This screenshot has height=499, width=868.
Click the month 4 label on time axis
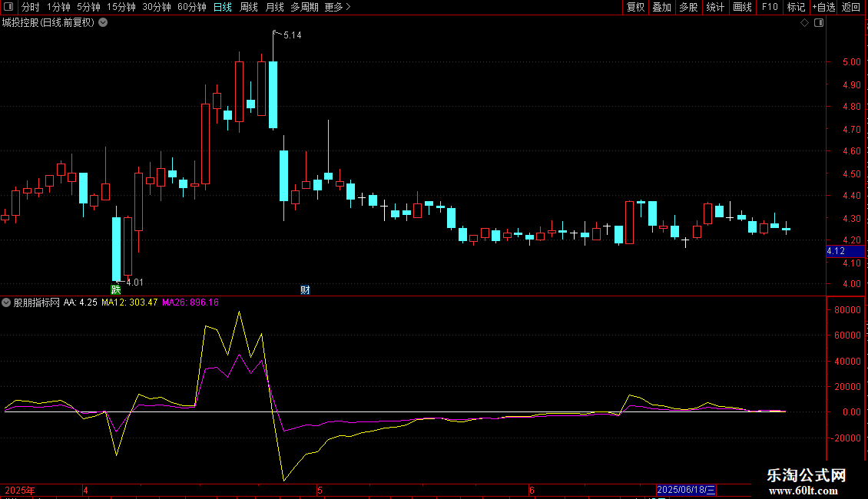pos(85,490)
